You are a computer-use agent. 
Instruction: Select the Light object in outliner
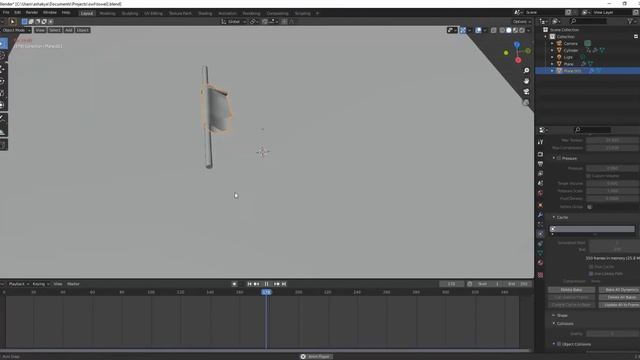568,57
